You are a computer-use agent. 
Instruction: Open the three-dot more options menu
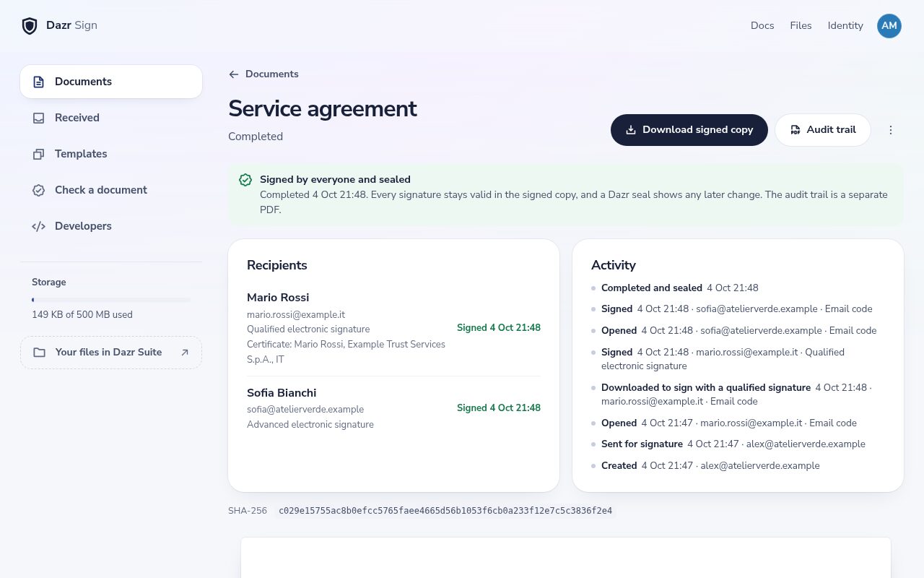pyautogui.click(x=891, y=130)
